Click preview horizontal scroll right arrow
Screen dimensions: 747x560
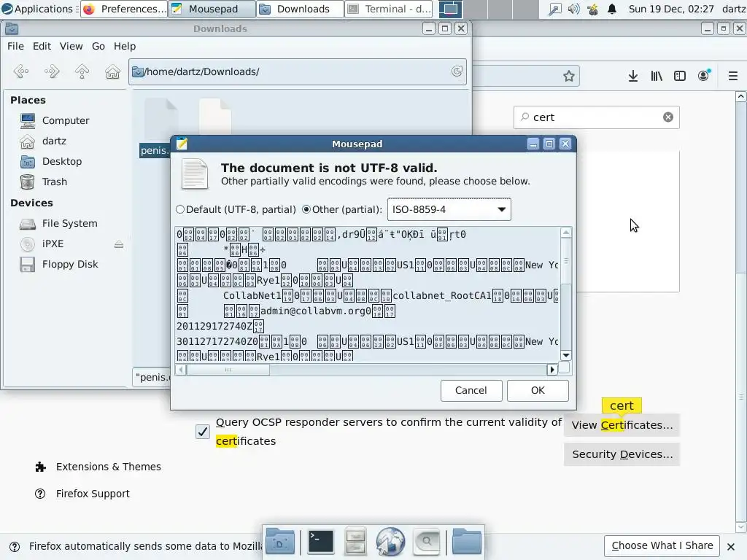click(x=551, y=370)
